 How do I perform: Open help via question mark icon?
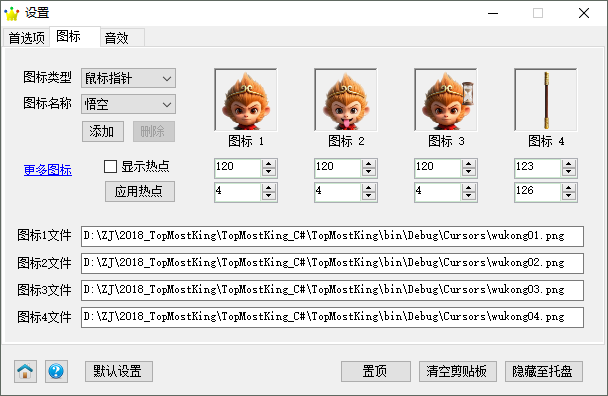(x=56, y=371)
